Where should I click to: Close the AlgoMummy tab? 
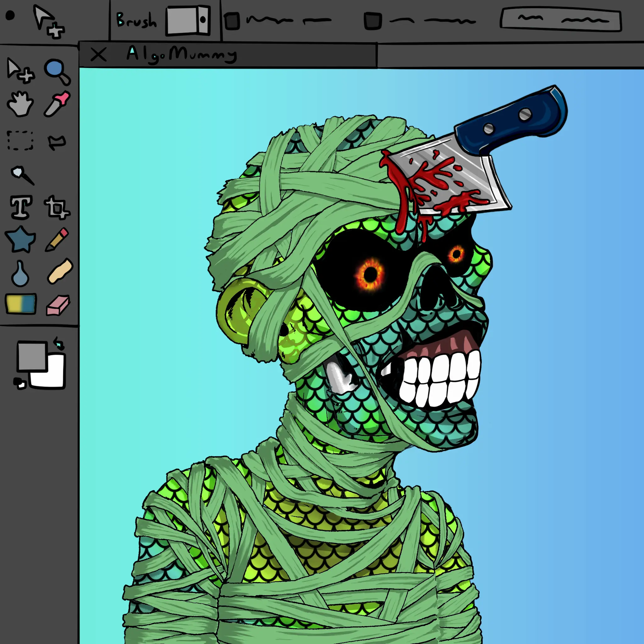pyautogui.click(x=98, y=55)
